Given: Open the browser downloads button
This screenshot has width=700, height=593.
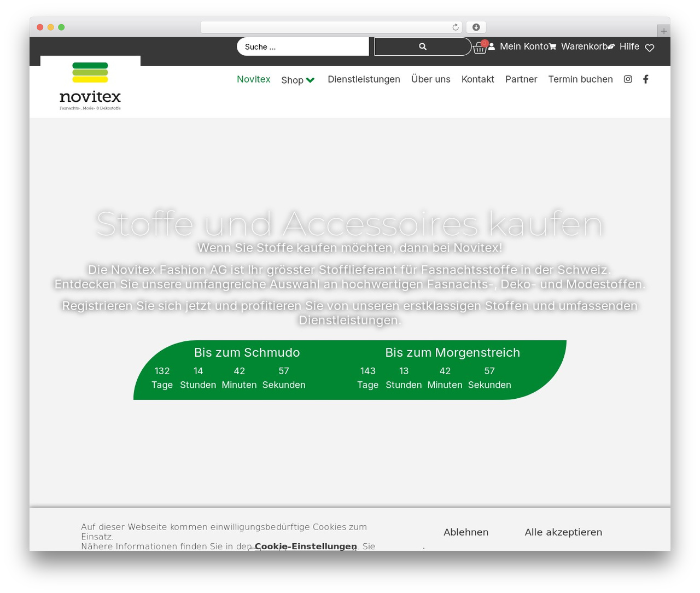Looking at the screenshot, I should [x=476, y=27].
